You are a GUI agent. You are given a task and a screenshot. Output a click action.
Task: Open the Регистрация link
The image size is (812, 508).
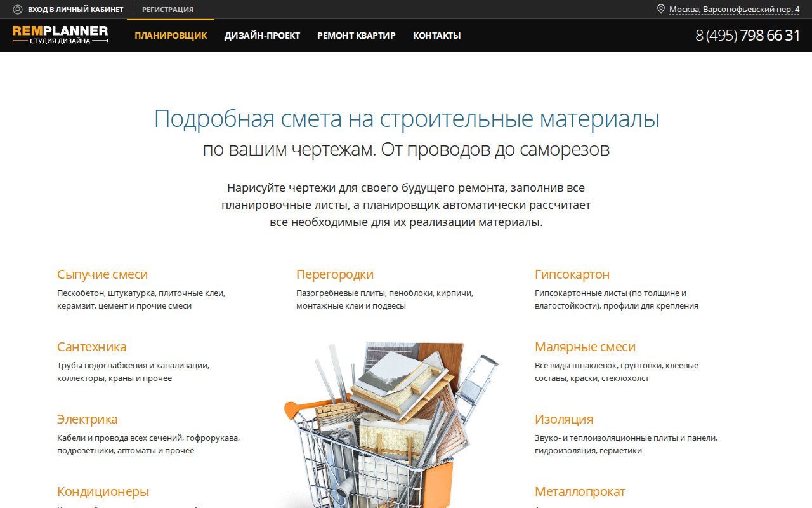coord(168,10)
